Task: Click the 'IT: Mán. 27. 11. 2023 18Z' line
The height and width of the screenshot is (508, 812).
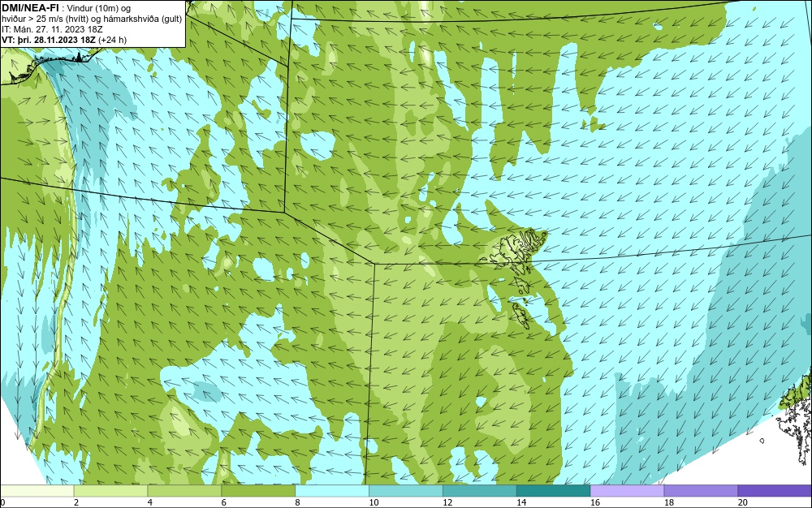Action: 52,29
